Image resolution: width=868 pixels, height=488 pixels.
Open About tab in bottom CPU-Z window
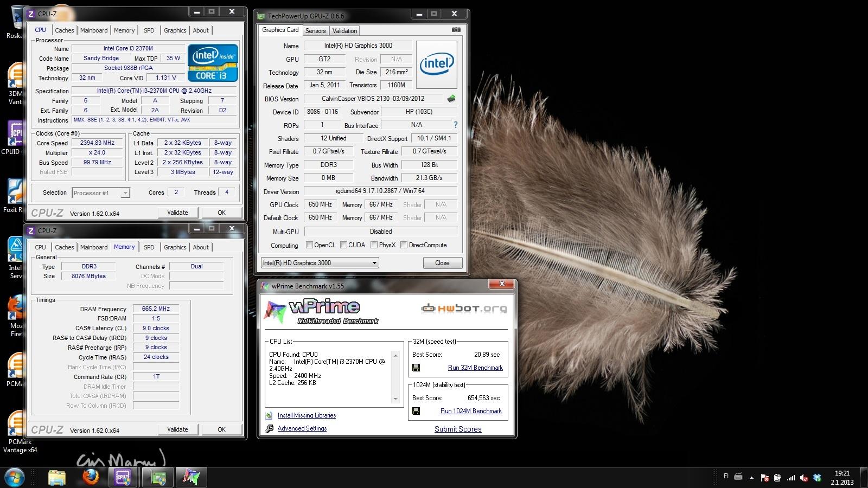tap(201, 247)
